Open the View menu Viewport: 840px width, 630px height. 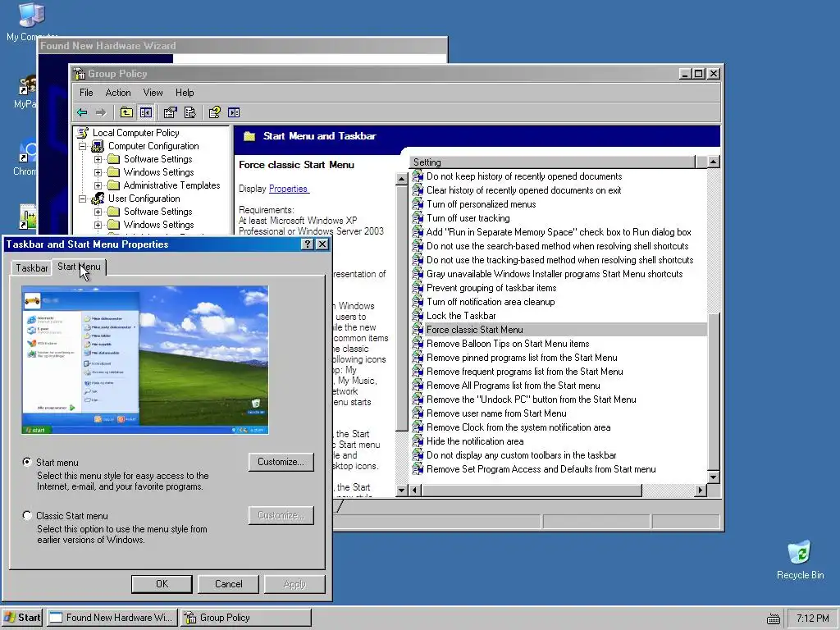pyautogui.click(x=153, y=93)
